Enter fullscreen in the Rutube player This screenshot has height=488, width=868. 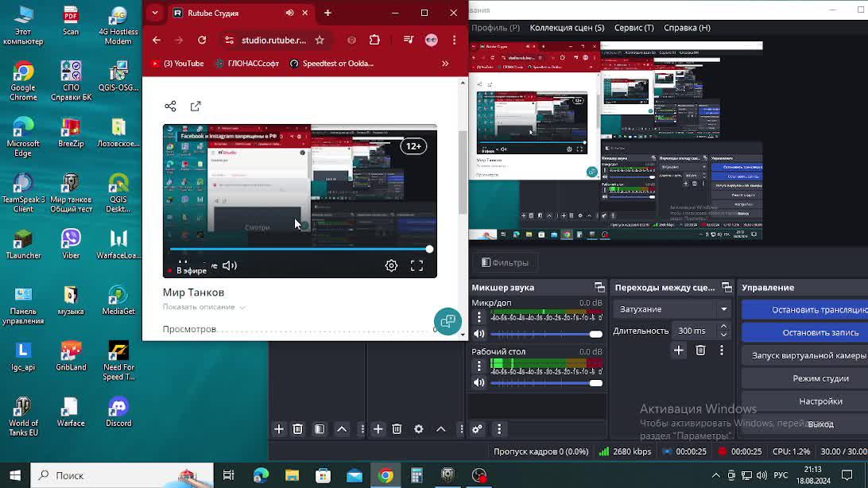[x=417, y=265]
